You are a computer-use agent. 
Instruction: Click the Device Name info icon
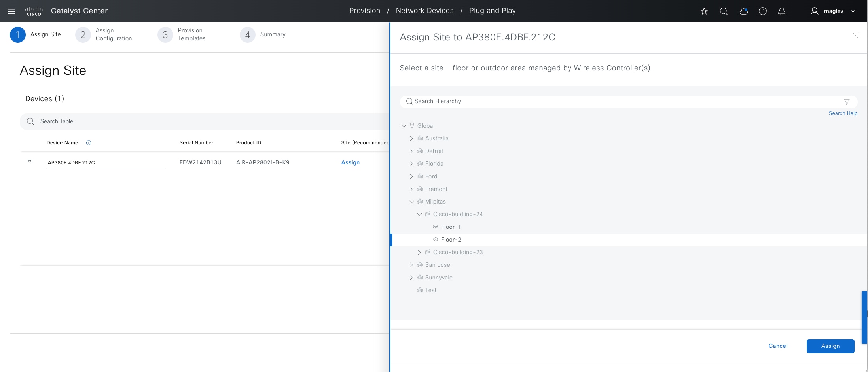(x=89, y=143)
